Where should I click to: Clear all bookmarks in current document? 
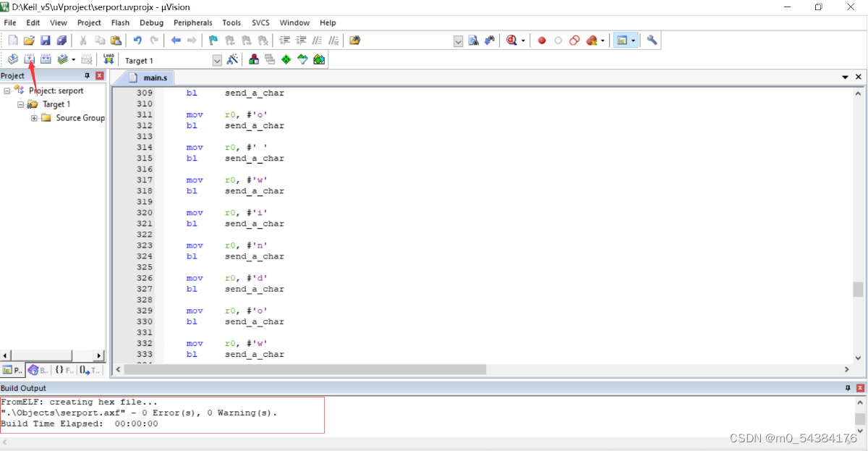[x=262, y=40]
